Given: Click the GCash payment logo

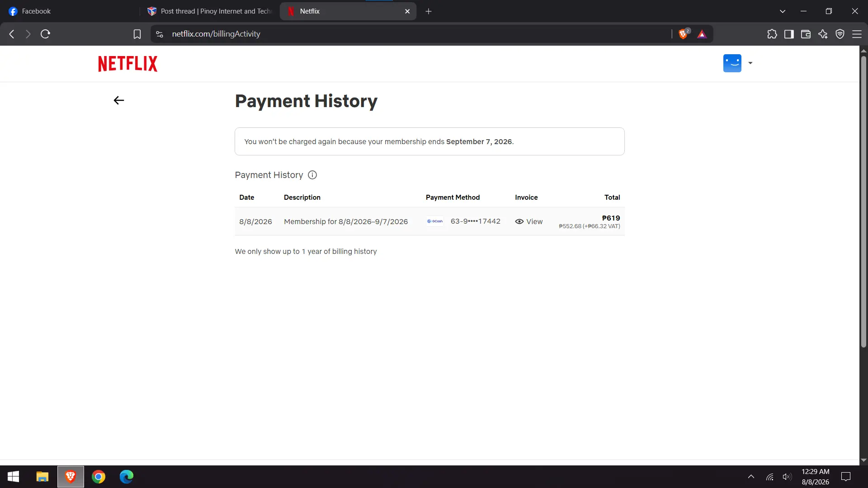Looking at the screenshot, I should pyautogui.click(x=435, y=221).
